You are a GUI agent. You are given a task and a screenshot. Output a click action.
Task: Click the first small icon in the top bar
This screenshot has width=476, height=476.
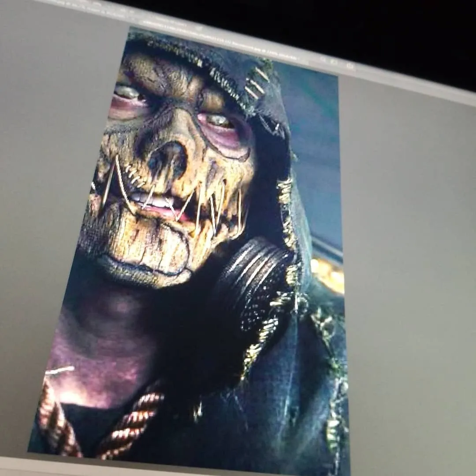pos(324,59)
